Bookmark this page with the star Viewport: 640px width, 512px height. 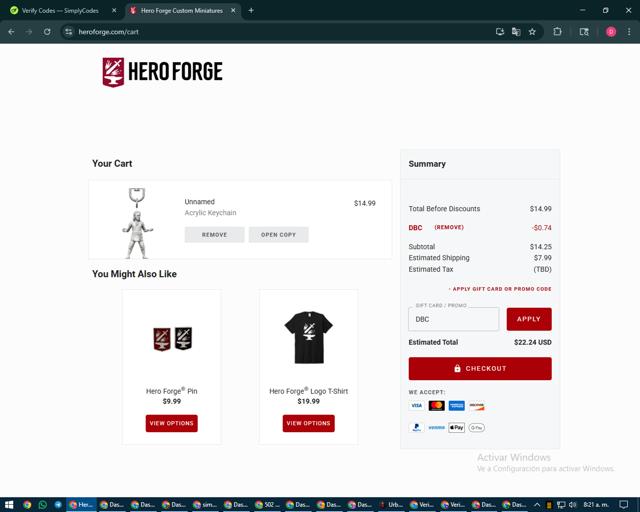(x=532, y=32)
